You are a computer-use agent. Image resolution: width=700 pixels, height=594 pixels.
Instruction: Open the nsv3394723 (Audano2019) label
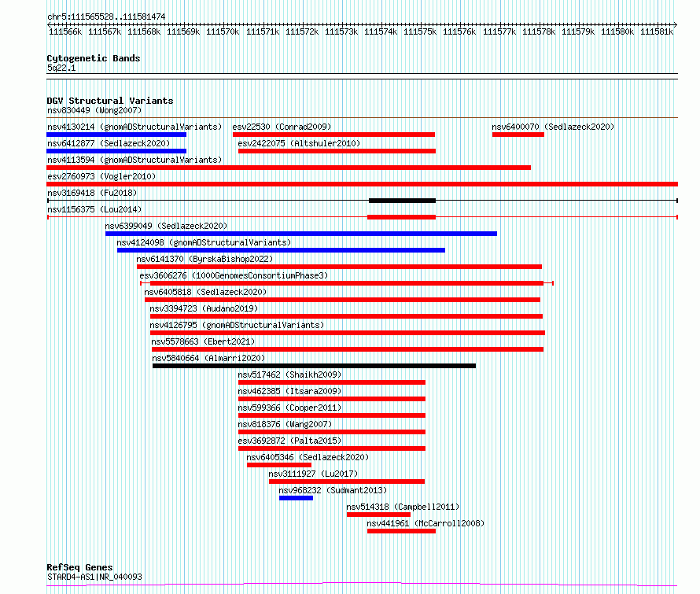point(204,308)
